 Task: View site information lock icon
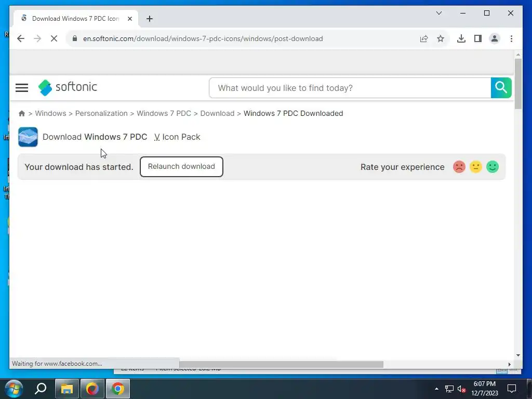coord(75,38)
